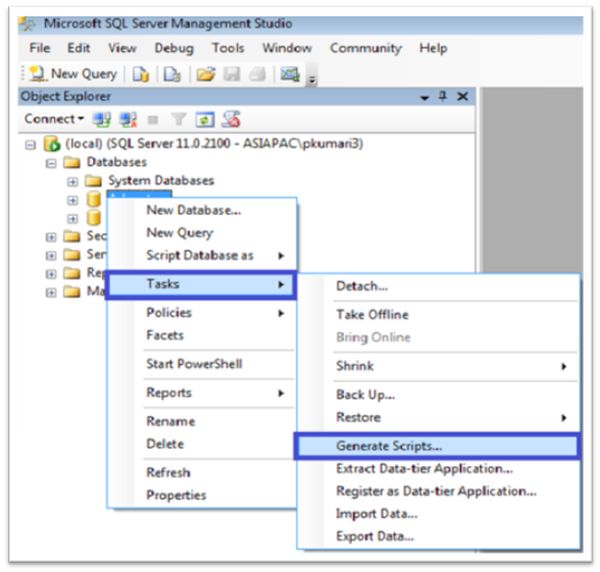The width and height of the screenshot is (600, 572).
Task: Expand the Management folder node
Action: (51, 293)
